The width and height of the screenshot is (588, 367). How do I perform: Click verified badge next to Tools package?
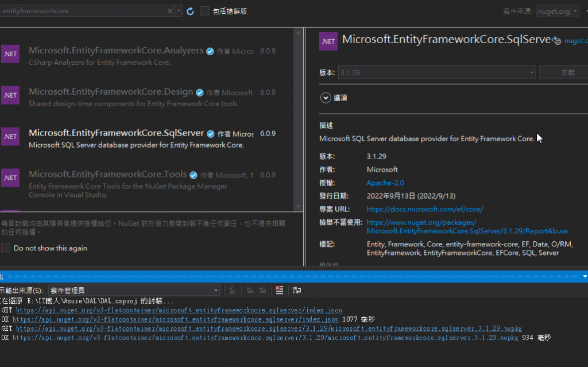click(194, 175)
